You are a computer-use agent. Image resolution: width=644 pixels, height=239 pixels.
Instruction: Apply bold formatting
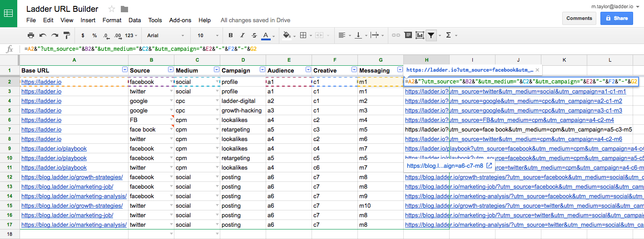pyautogui.click(x=231, y=35)
